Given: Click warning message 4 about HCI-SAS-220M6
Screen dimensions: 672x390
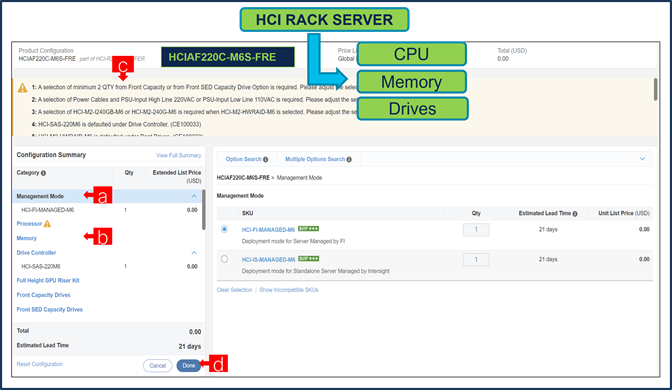Looking at the screenshot, I should click(x=116, y=125).
